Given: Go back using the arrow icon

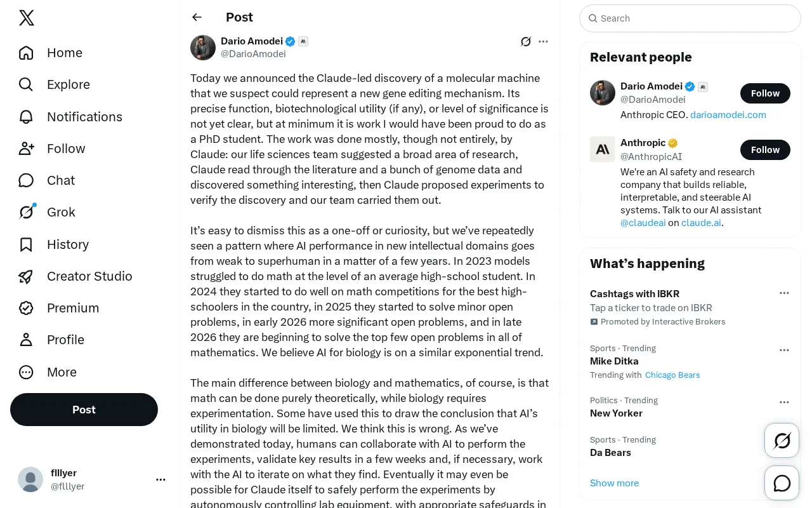Looking at the screenshot, I should click(x=197, y=17).
